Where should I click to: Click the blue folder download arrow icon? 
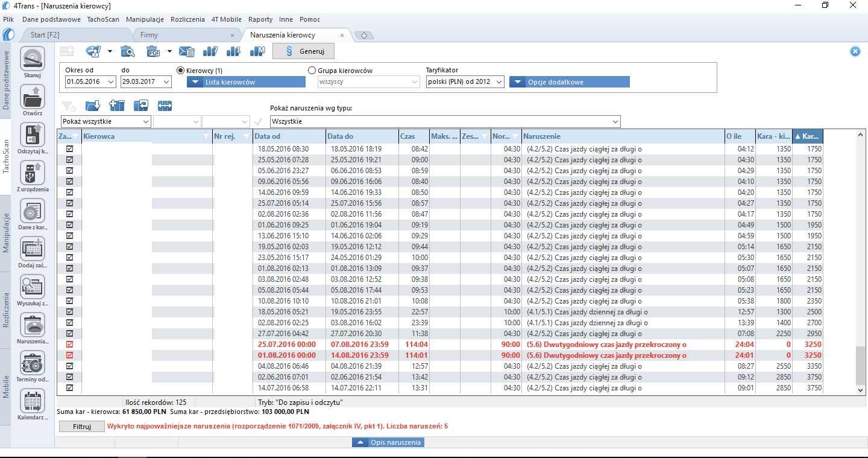click(93, 106)
